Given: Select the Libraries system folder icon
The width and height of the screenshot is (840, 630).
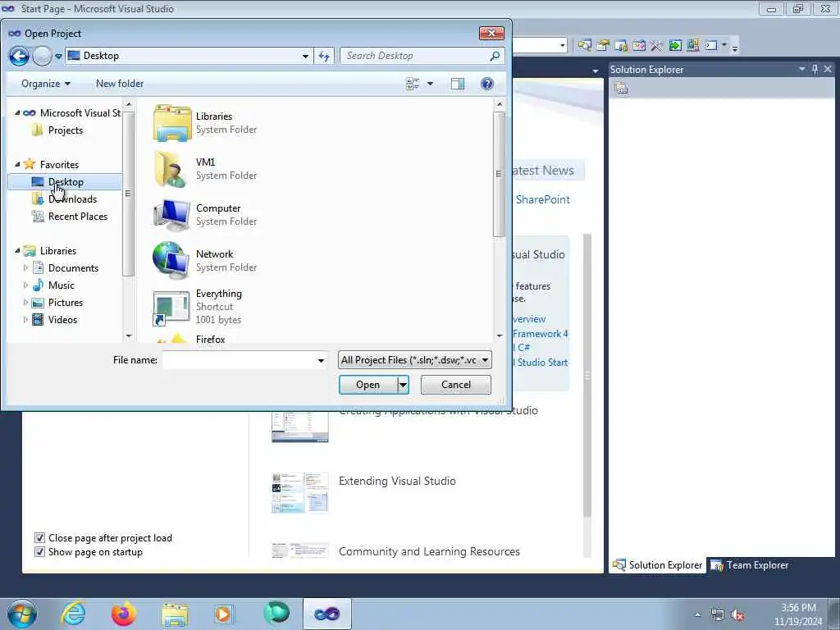Looking at the screenshot, I should [x=171, y=123].
